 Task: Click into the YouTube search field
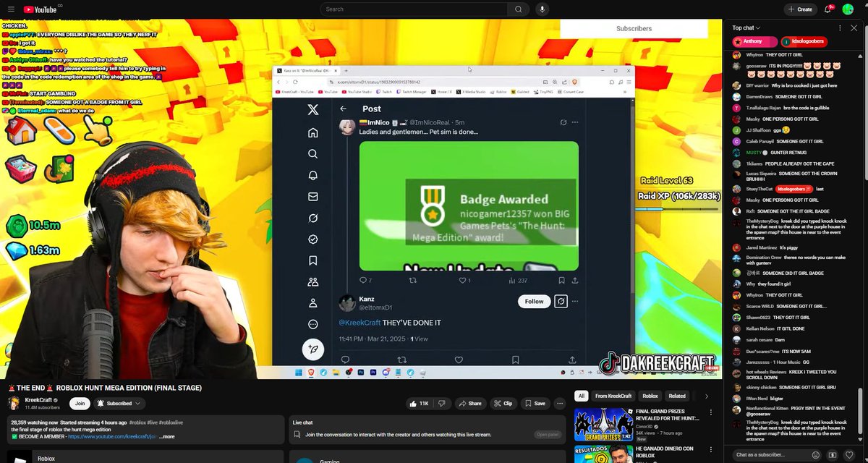tap(413, 9)
